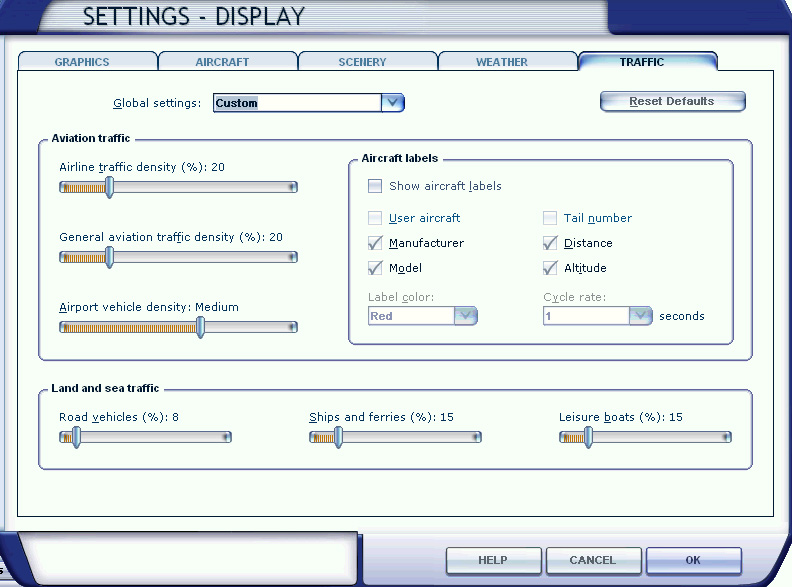Open Help for display settings
This screenshot has width=792, height=587.
click(493, 560)
